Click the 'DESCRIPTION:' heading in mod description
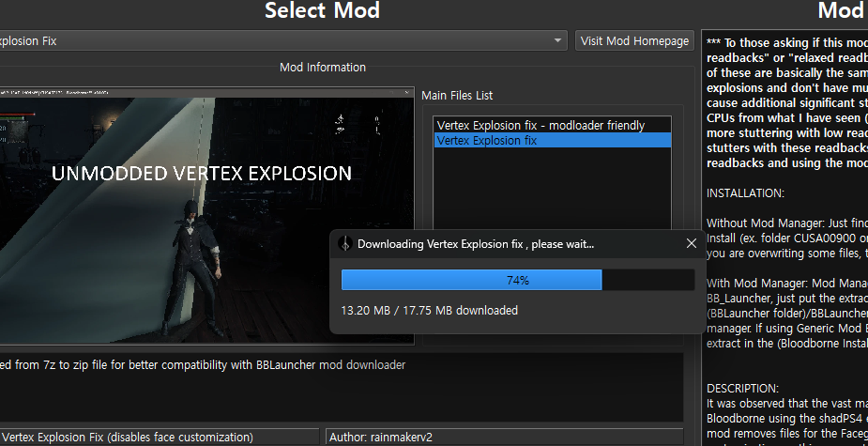The height and width of the screenshot is (446, 868). click(x=742, y=389)
